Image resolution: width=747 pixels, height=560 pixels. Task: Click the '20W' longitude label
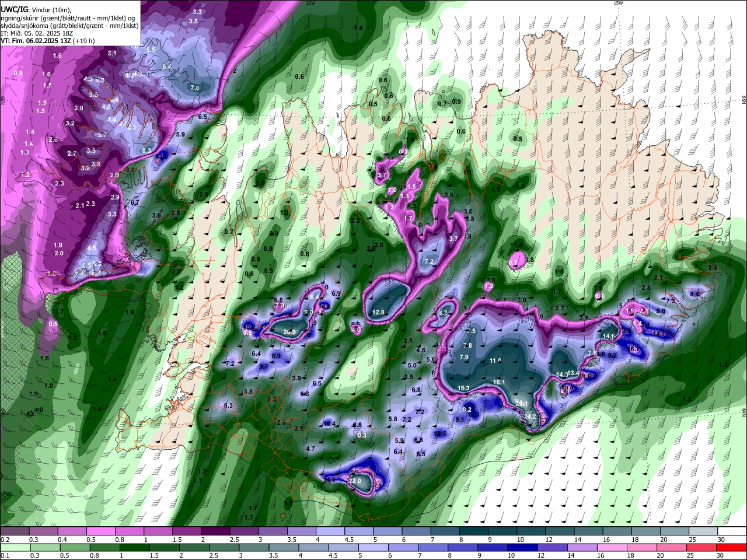[x=310, y=3]
